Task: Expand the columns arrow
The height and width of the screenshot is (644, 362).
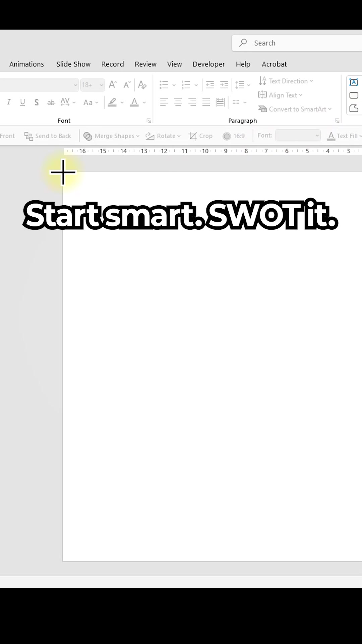Action: tap(245, 102)
